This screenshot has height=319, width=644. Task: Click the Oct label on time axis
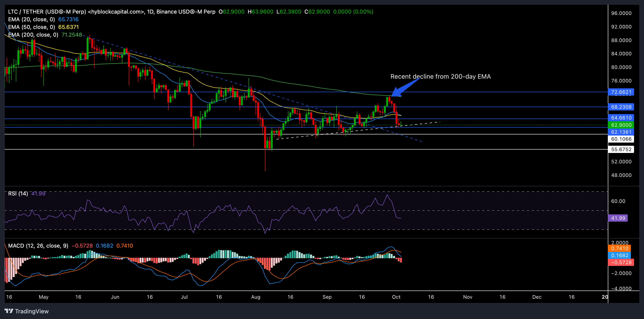coord(396,297)
